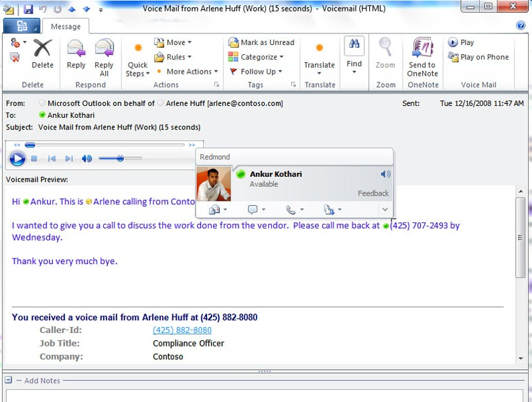Go to Next Item with the down arrow
This screenshot has width=532, height=402.
click(x=86, y=9)
